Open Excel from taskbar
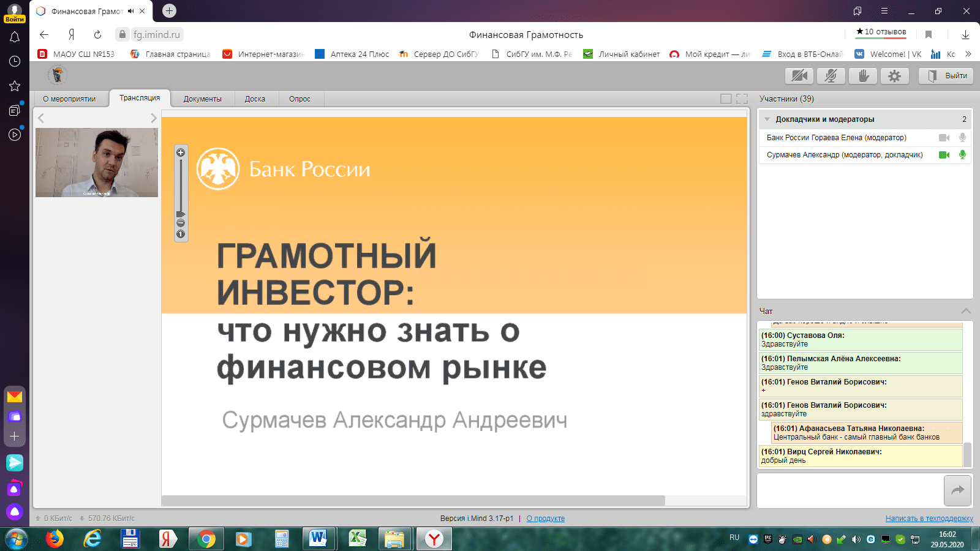The width and height of the screenshot is (980, 551). [356, 539]
